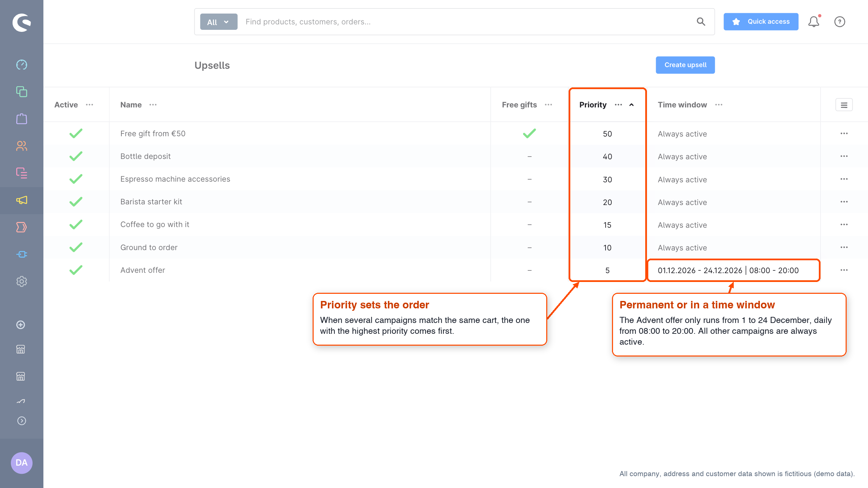
Task: Open the Extensions plug icon
Action: tap(22, 254)
